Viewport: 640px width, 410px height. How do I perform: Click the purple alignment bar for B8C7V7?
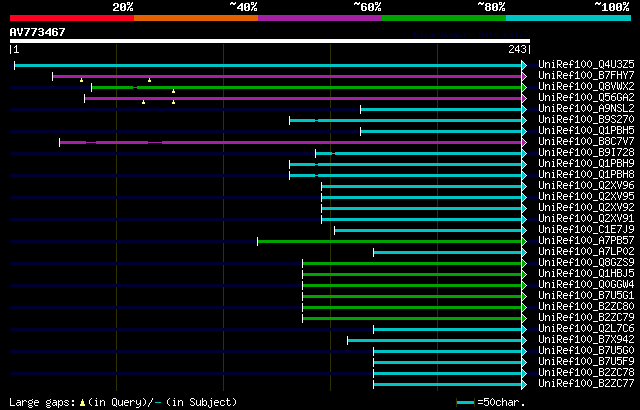pyautogui.click(x=291, y=142)
